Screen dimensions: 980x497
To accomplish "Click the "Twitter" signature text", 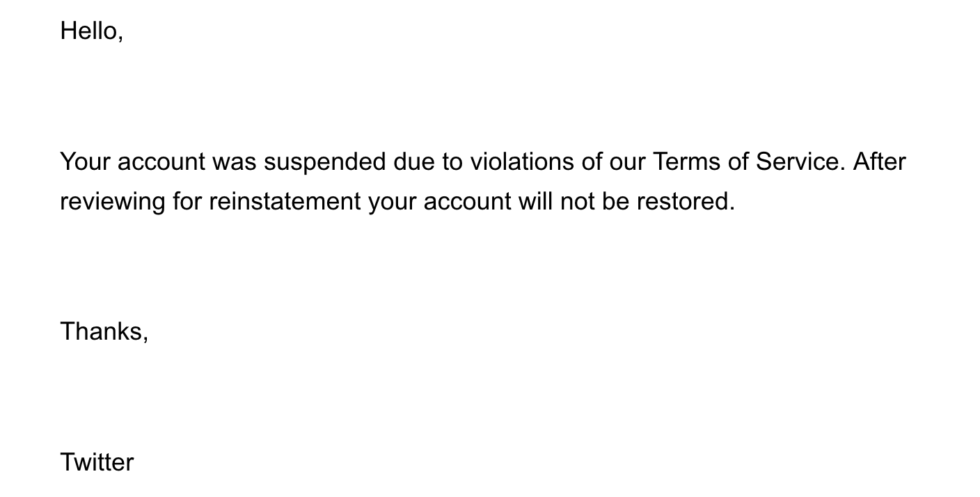I will 97,462.
